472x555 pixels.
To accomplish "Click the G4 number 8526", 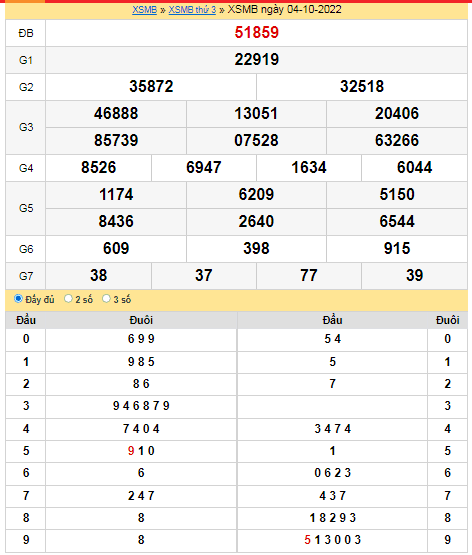I will click(x=98, y=167).
